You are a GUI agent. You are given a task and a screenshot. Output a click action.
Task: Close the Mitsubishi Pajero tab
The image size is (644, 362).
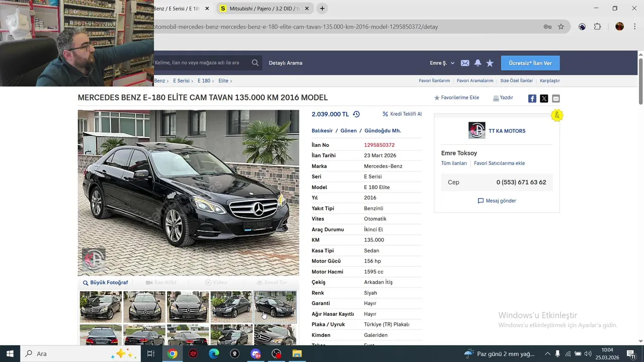(x=307, y=9)
